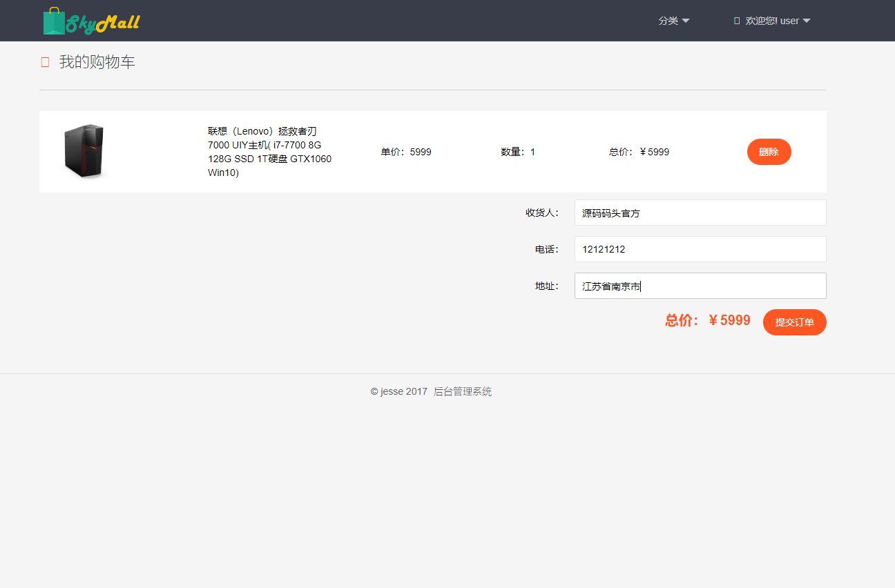Click the Lenovo desktop product thumbnail
Screen dimensions: 895x588
tap(84, 151)
